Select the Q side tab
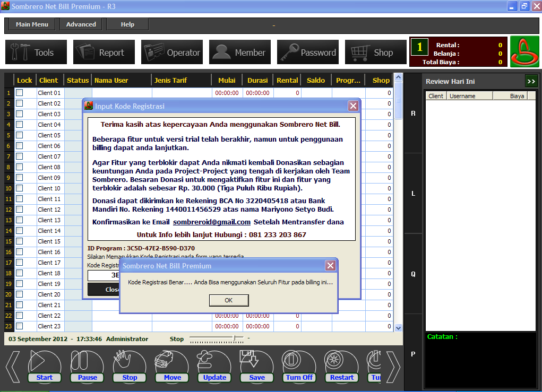Screen dimensions: 542x392 pos(413,274)
